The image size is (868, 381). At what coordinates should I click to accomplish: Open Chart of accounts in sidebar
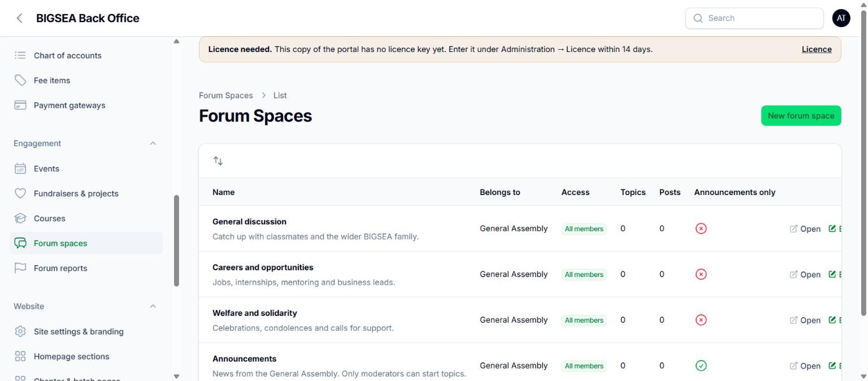86,55
